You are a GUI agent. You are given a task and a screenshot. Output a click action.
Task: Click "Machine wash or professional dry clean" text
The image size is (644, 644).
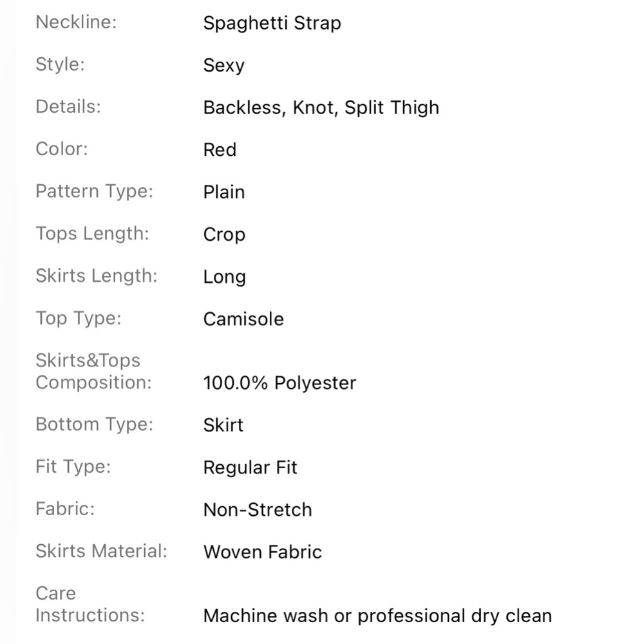click(377, 616)
